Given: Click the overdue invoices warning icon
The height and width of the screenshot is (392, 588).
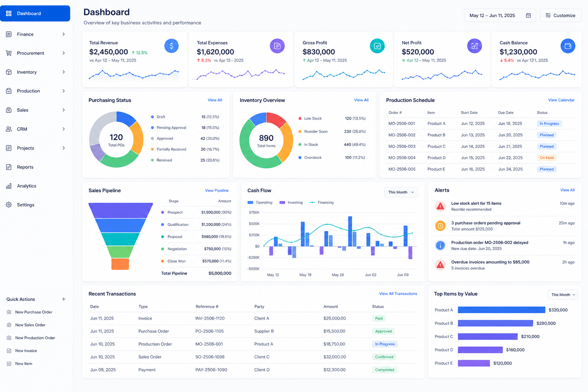Looking at the screenshot, I should (440, 265).
